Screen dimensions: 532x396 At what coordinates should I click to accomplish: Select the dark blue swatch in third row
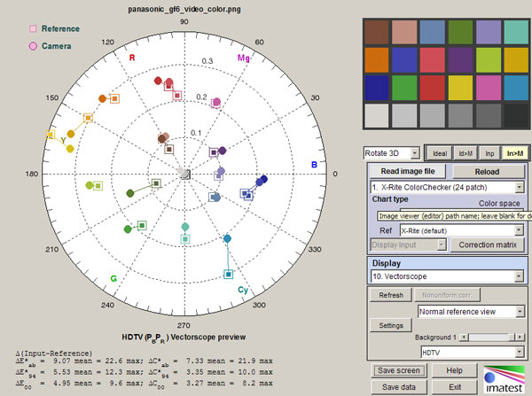point(377,88)
